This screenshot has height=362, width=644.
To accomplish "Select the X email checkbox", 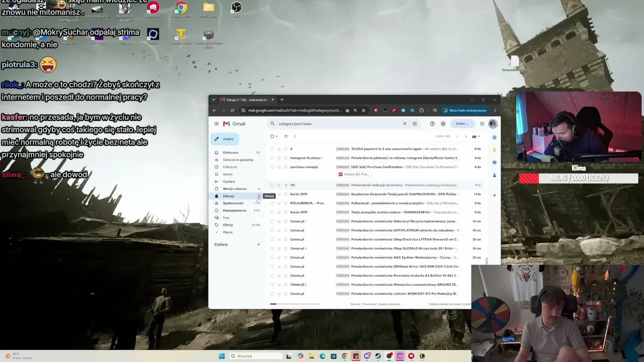I will 272,149.
